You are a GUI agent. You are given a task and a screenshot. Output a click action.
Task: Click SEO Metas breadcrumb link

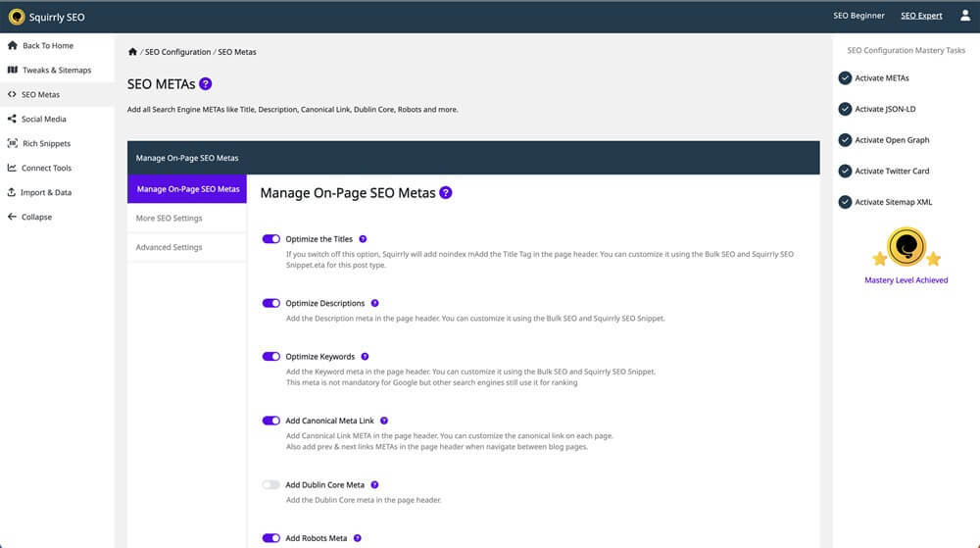pos(237,52)
